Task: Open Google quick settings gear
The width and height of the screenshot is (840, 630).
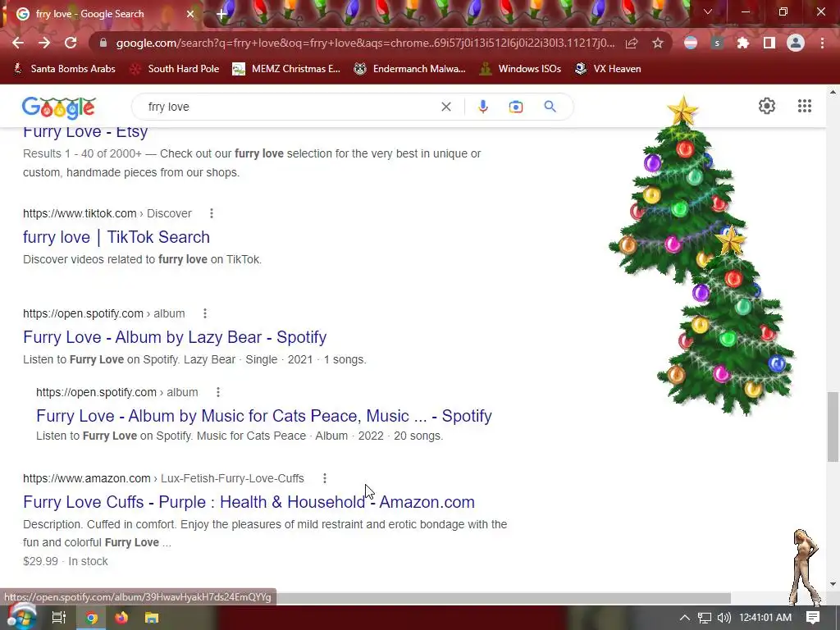Action: (x=767, y=106)
